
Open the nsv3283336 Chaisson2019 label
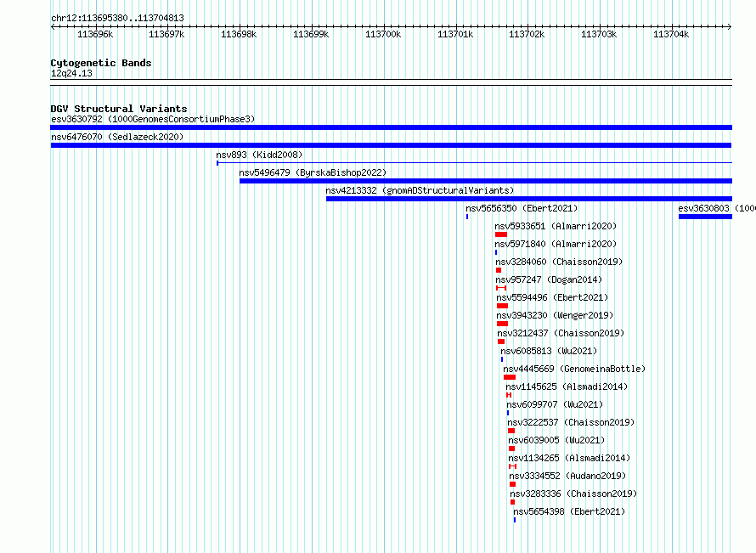(x=573, y=494)
